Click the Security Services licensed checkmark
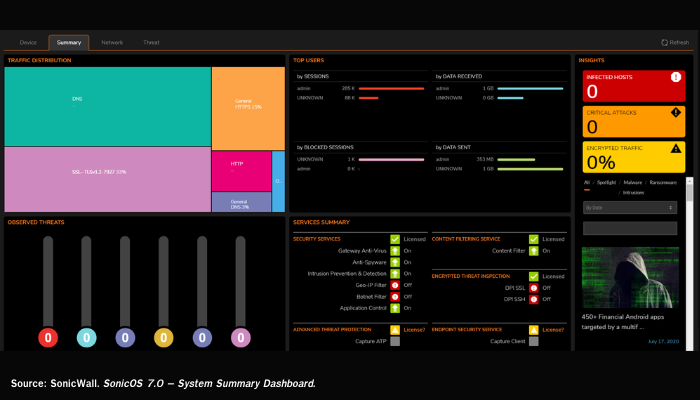 (x=396, y=239)
